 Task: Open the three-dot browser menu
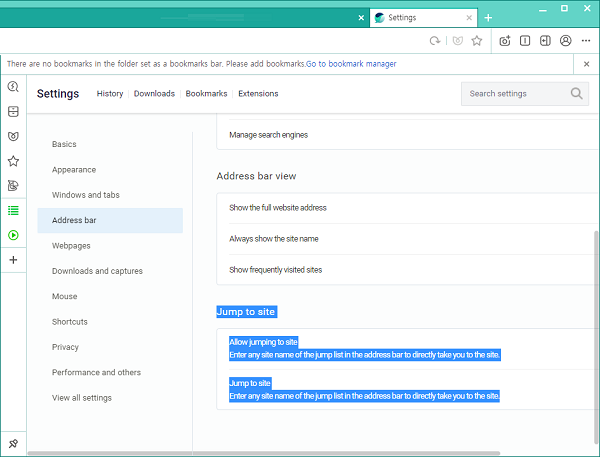(586, 41)
